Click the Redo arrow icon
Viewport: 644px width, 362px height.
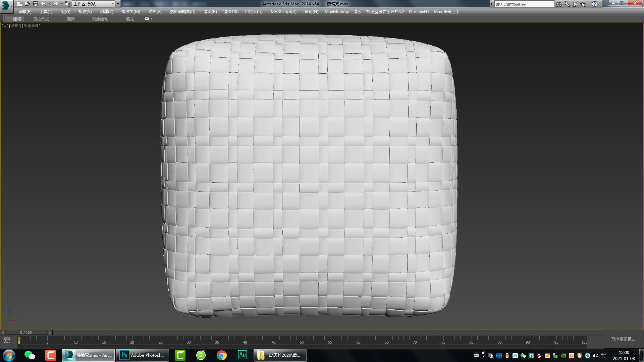coord(55,4)
